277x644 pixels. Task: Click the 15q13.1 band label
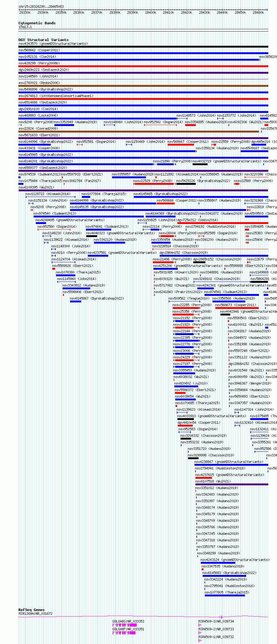click(25, 27)
